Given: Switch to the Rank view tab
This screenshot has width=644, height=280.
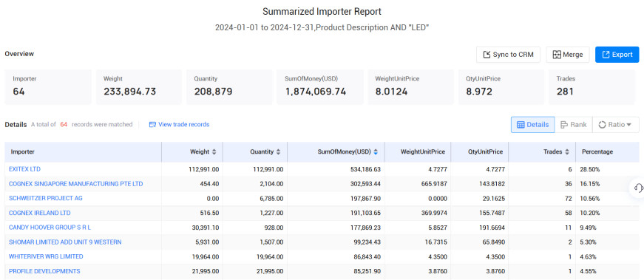Looking at the screenshot, I should (x=573, y=125).
